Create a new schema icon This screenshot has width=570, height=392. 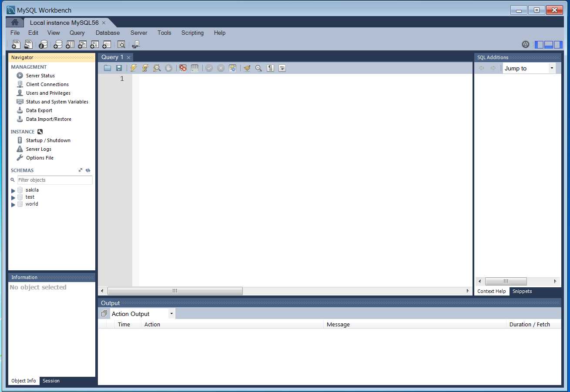click(x=57, y=44)
